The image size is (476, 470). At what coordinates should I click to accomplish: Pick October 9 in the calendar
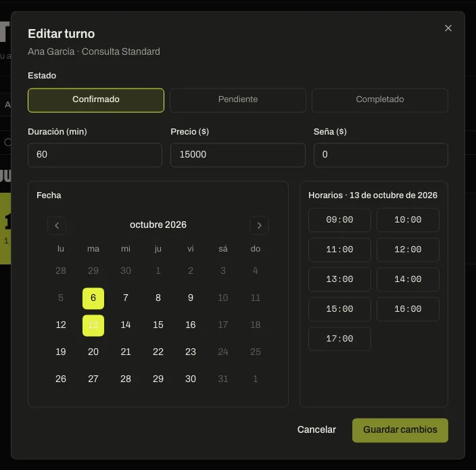[191, 298]
